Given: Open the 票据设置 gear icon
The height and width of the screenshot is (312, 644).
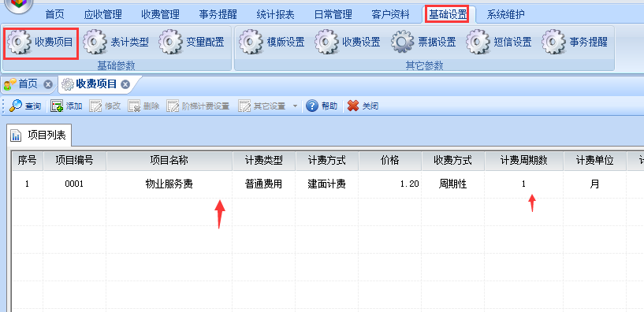Looking at the screenshot, I should point(403,42).
